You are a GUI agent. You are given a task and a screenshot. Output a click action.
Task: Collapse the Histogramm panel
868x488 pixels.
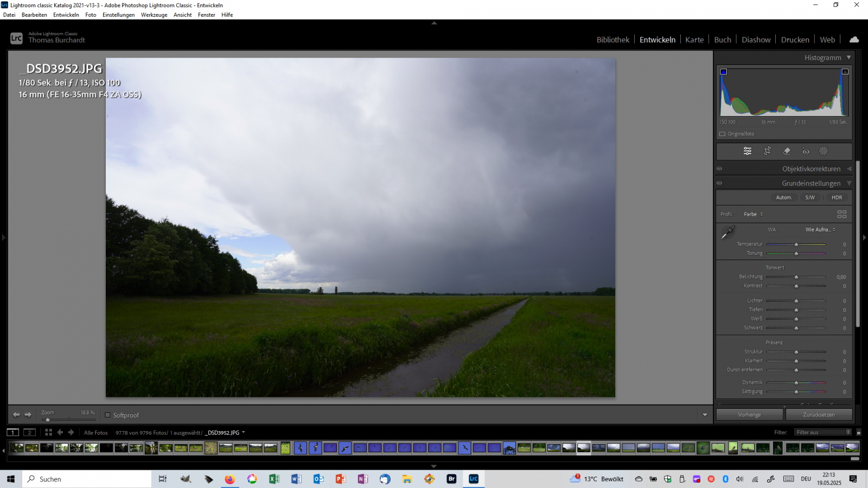[849, 57]
